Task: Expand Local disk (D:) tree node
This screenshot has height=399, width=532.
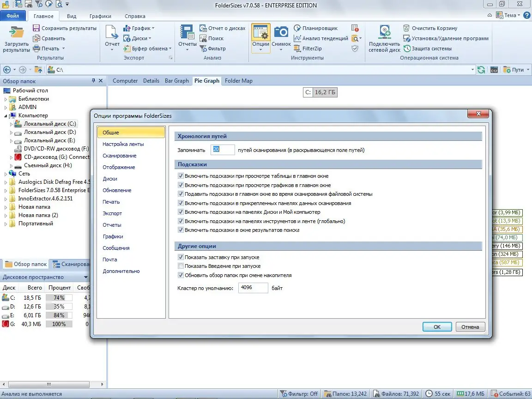Action: click(x=11, y=133)
